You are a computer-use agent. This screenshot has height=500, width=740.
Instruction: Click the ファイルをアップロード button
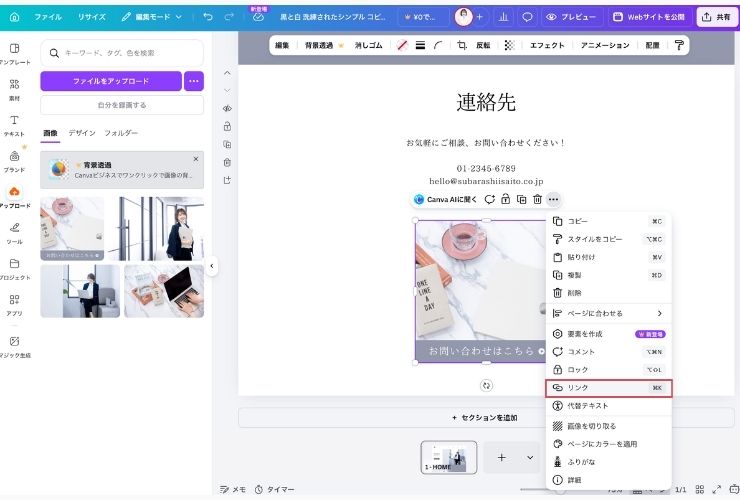[x=110, y=81]
